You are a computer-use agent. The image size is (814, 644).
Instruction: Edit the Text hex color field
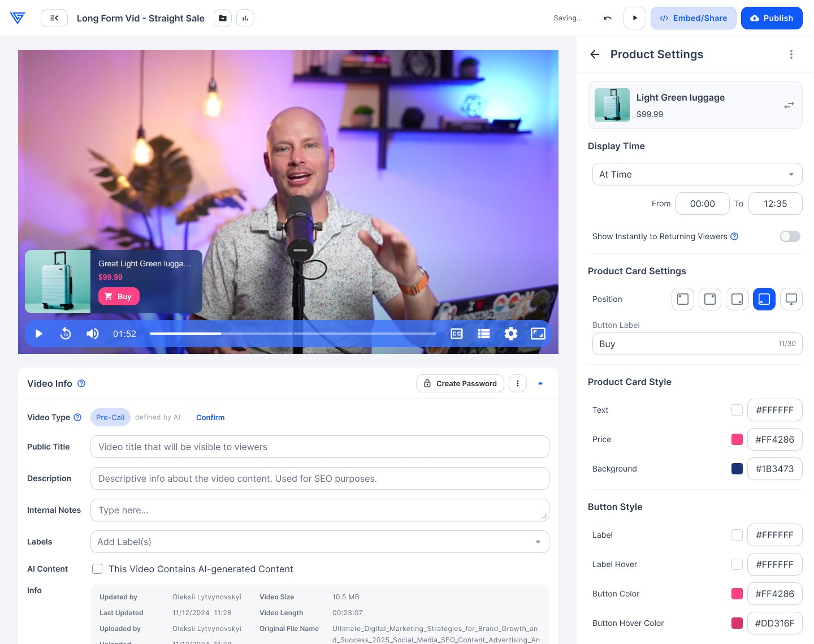[x=775, y=410]
